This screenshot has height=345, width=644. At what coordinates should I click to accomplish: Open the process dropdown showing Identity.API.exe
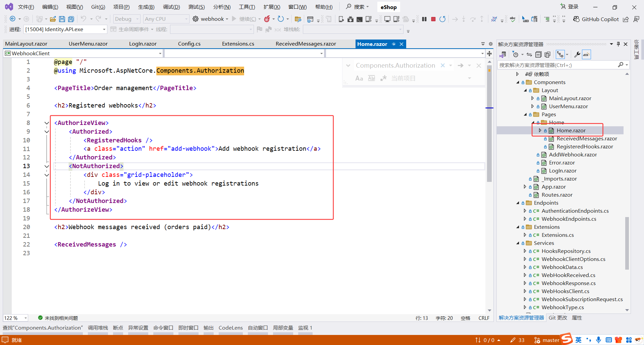[65, 29]
